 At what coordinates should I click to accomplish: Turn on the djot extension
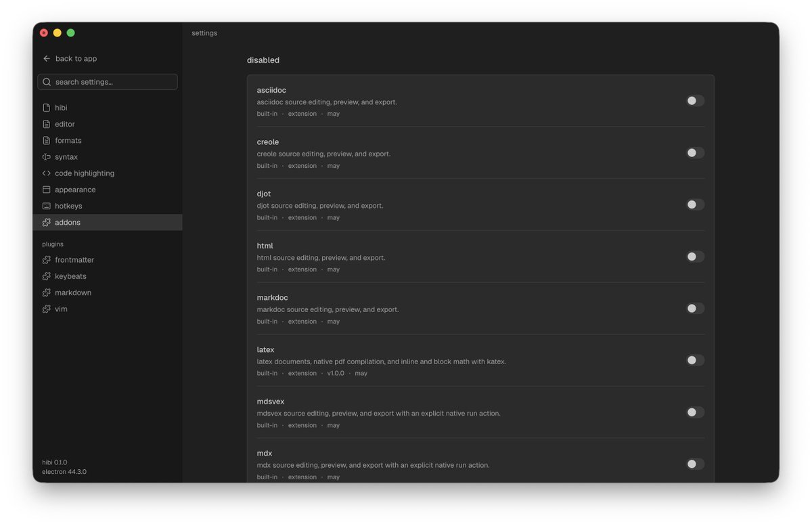coord(695,204)
